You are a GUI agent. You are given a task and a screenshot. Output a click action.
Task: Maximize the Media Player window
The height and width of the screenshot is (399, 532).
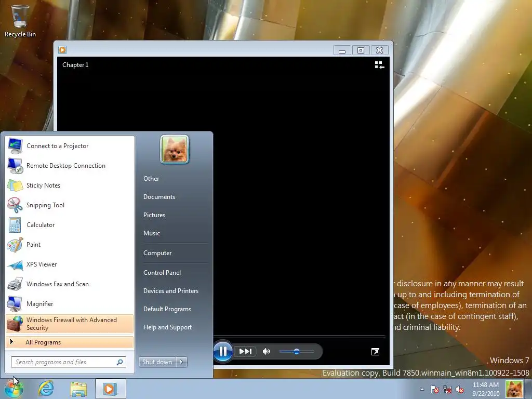coord(361,50)
